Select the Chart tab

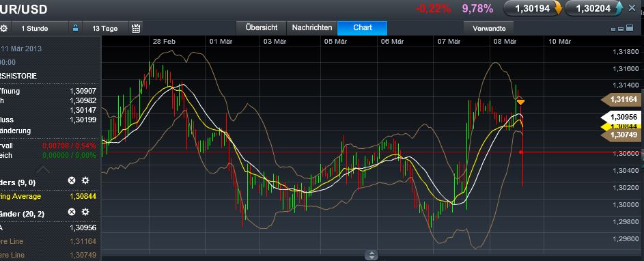coord(362,28)
